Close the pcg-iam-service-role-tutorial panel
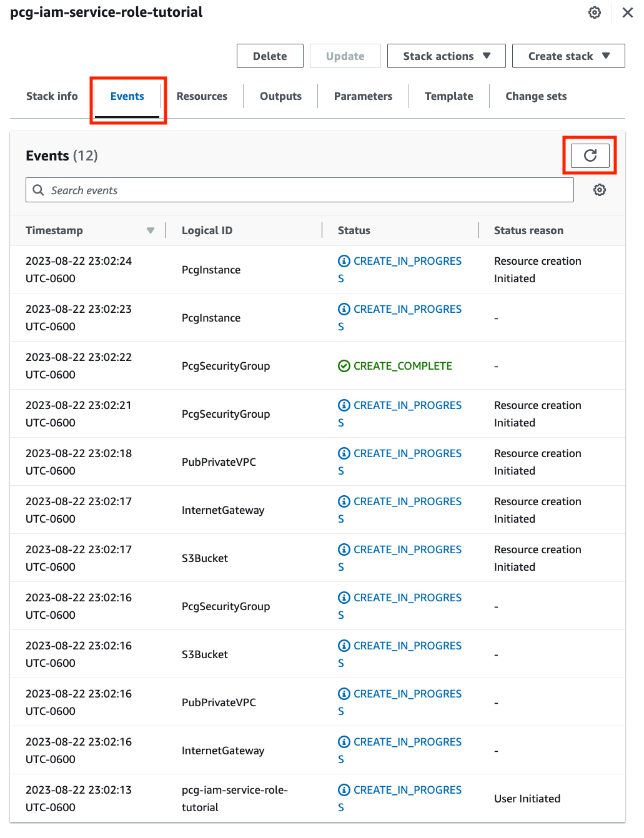Viewport: 644px width, 838px height. 628,12
